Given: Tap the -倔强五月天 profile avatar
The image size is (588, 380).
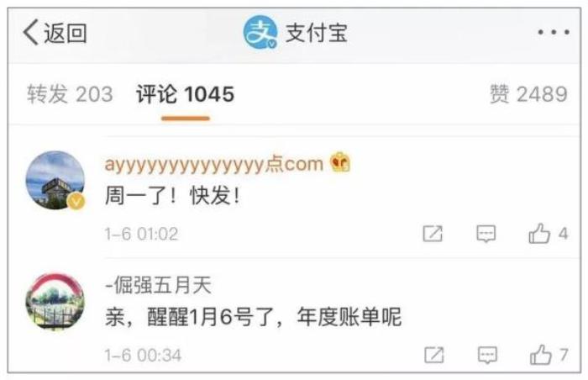Looking at the screenshot, I should tap(55, 302).
